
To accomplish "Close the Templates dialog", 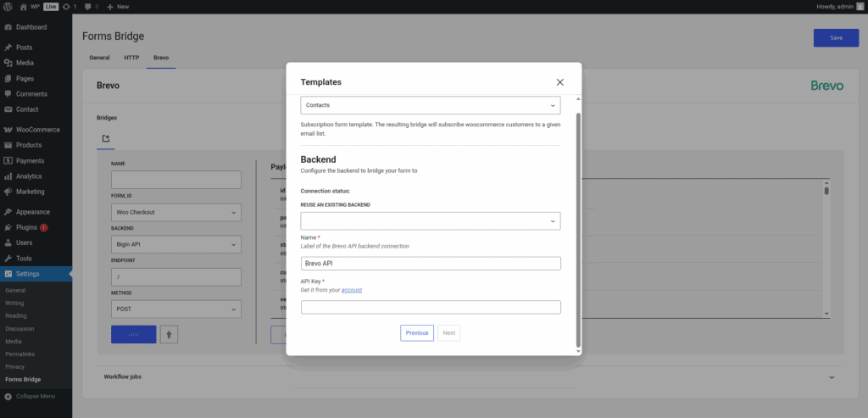I will (x=559, y=82).
